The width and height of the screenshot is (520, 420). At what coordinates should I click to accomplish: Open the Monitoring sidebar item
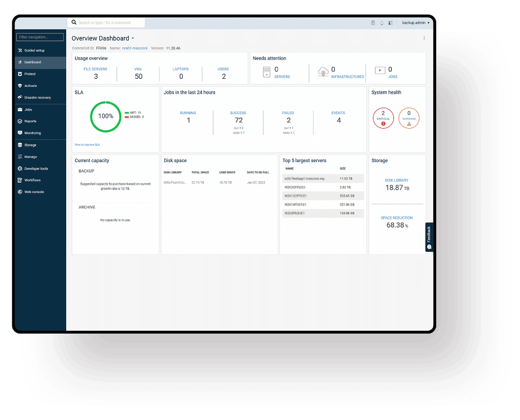tap(32, 133)
